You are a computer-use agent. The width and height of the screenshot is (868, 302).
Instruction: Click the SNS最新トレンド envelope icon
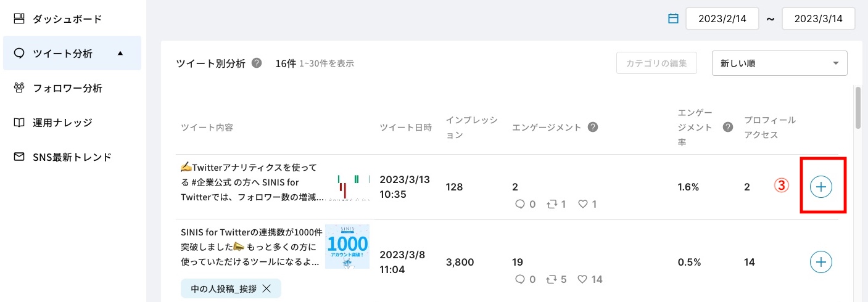[x=19, y=157]
